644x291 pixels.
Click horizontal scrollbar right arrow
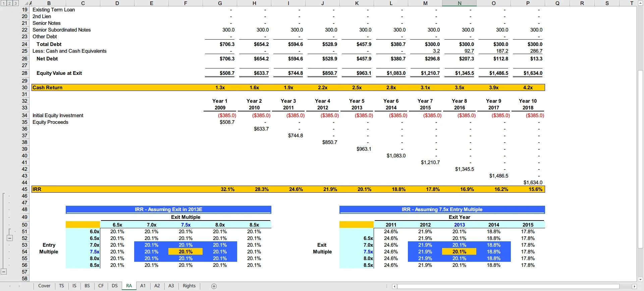point(634,286)
